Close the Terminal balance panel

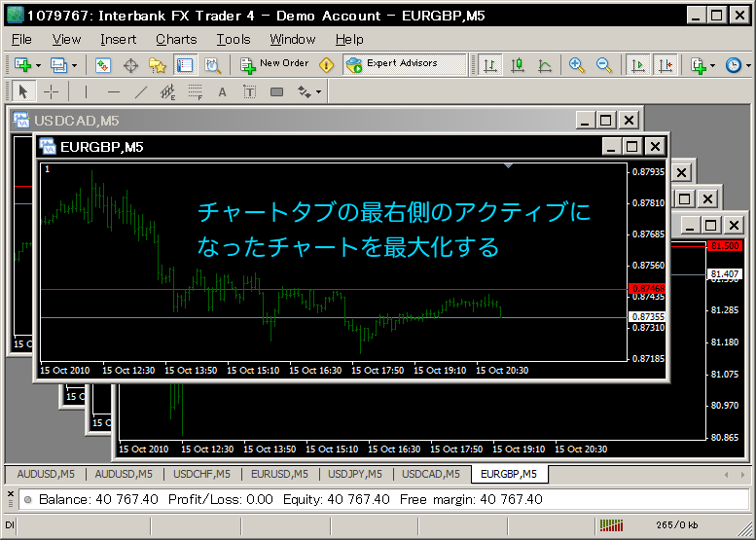coord(10,493)
